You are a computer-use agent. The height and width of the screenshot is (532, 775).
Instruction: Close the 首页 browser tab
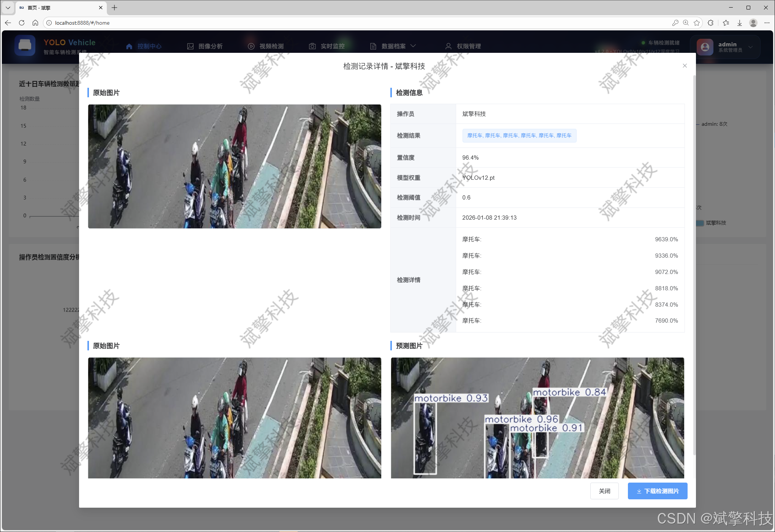[101, 8]
